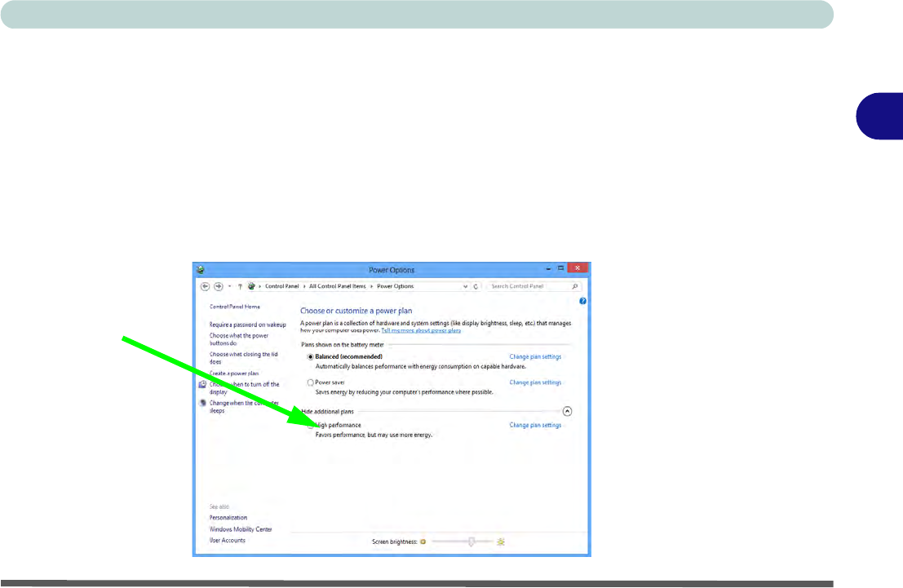This screenshot has width=903, height=588.
Task: Open Control Panel Home link
Action: tap(235, 307)
